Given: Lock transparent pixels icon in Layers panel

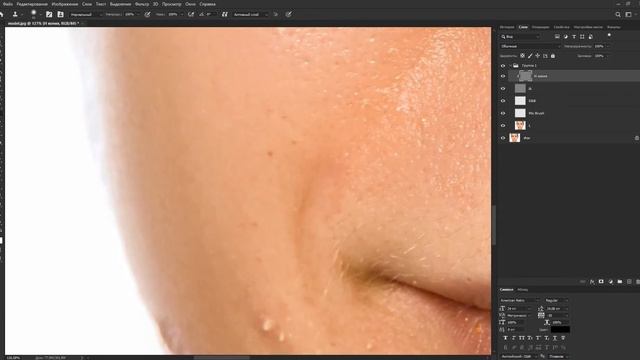Looking at the screenshot, I should click(522, 56).
